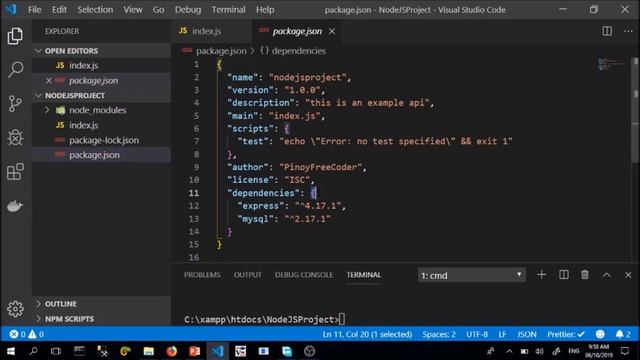The image size is (640, 360).
Task: Open the terminal selector dropdown 1: cmd
Action: (x=471, y=276)
